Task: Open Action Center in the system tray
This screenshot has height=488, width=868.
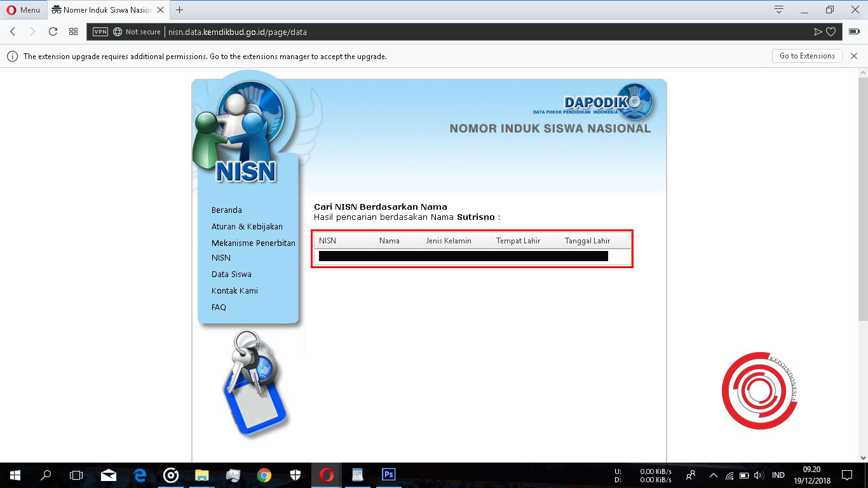Action: pos(846,475)
